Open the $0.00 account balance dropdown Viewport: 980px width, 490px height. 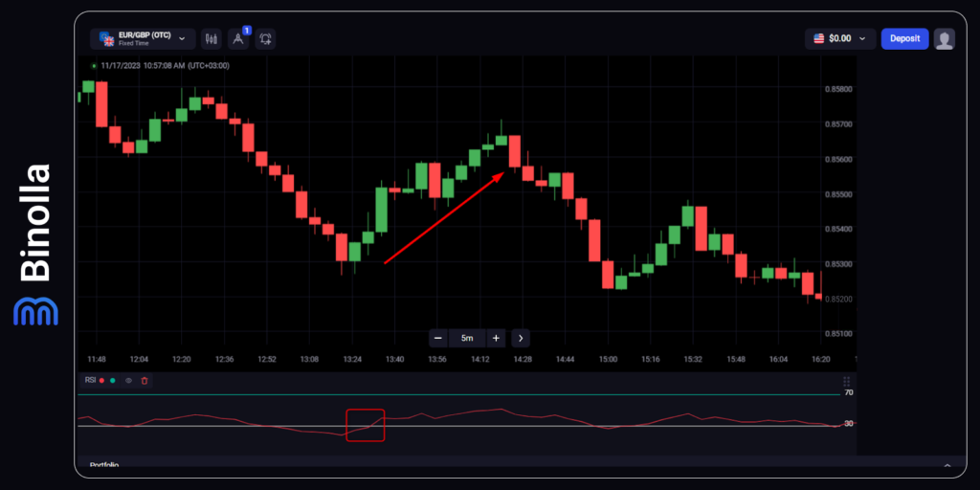click(x=840, y=38)
